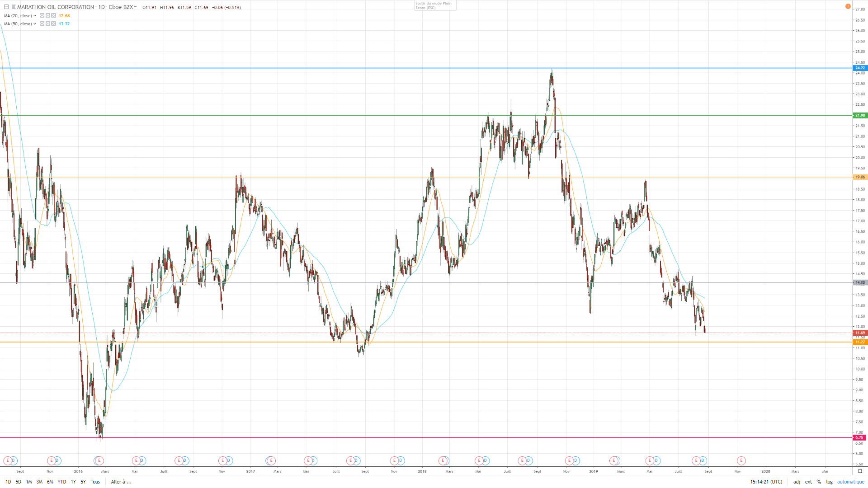This screenshot has width=868, height=488.
Task: Click the pale orange price label 19.06
Action: 860,177
